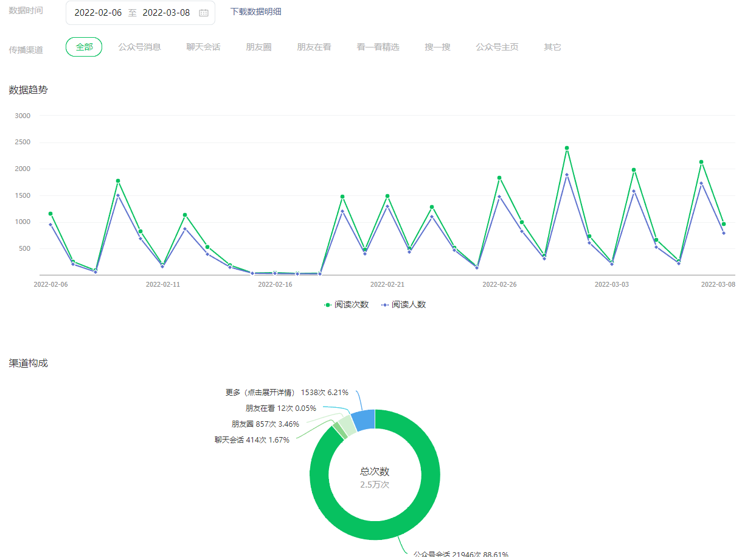Select 搜一搜 channel filter
This screenshot has width=756, height=557.
tap(437, 47)
